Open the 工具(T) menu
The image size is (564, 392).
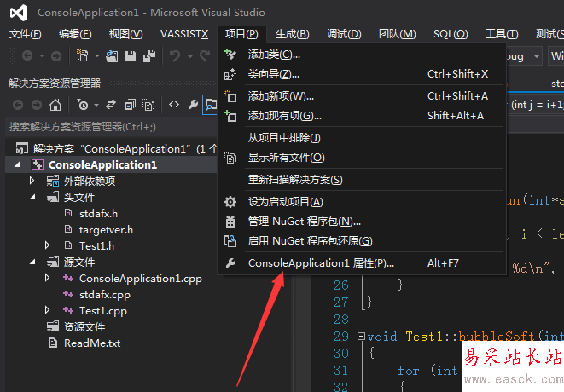(x=502, y=34)
